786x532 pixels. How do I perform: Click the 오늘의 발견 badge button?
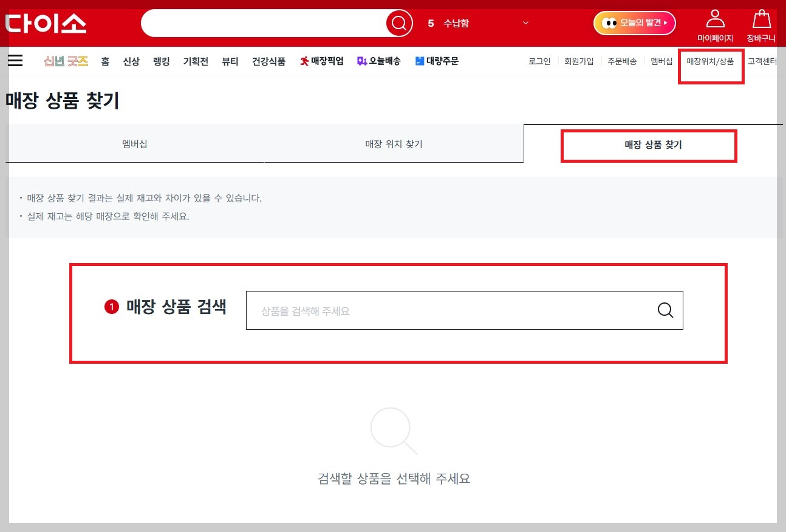coord(635,23)
